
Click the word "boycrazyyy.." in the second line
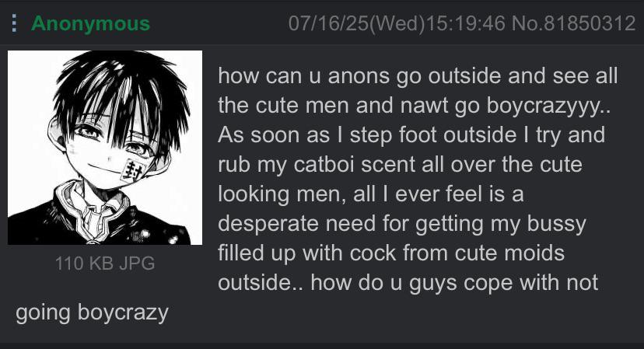click(x=548, y=106)
